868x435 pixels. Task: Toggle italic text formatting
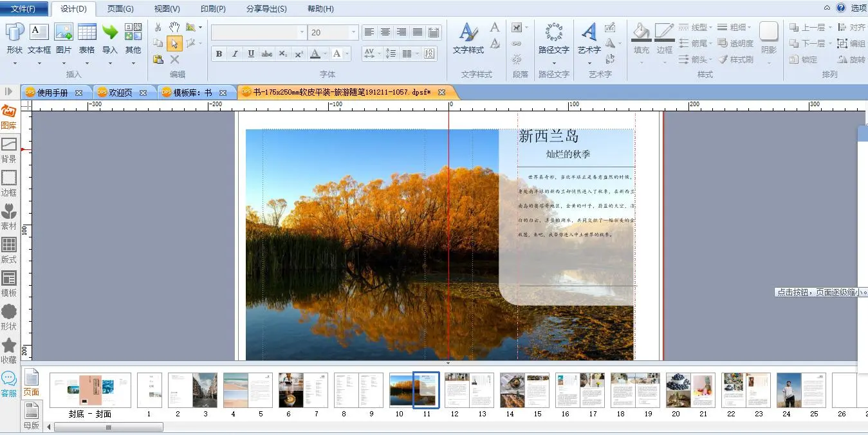pyautogui.click(x=235, y=54)
